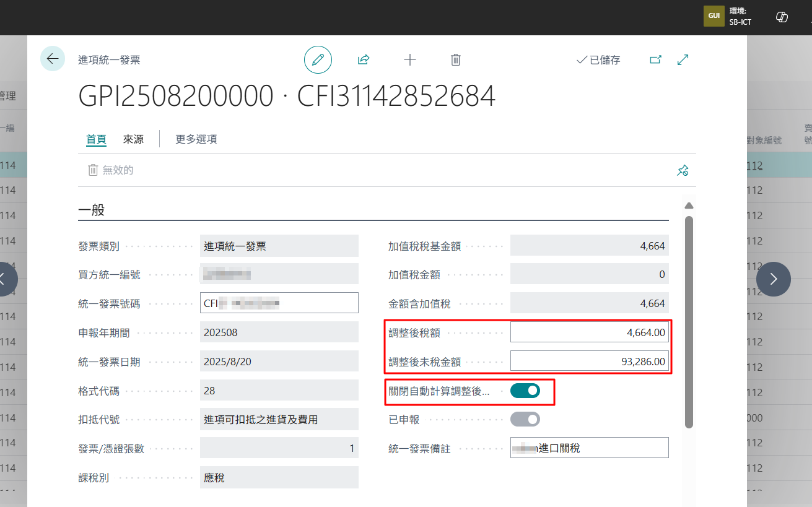
Task: Click the pencil edit icon
Action: 318,60
